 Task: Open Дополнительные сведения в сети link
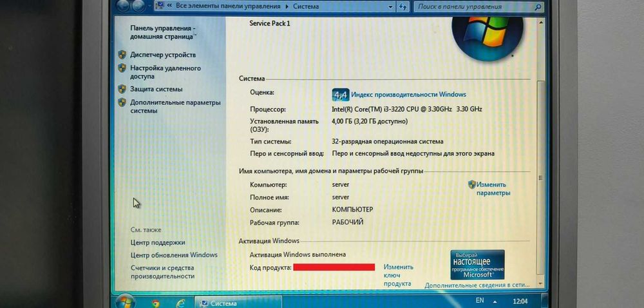(x=477, y=285)
